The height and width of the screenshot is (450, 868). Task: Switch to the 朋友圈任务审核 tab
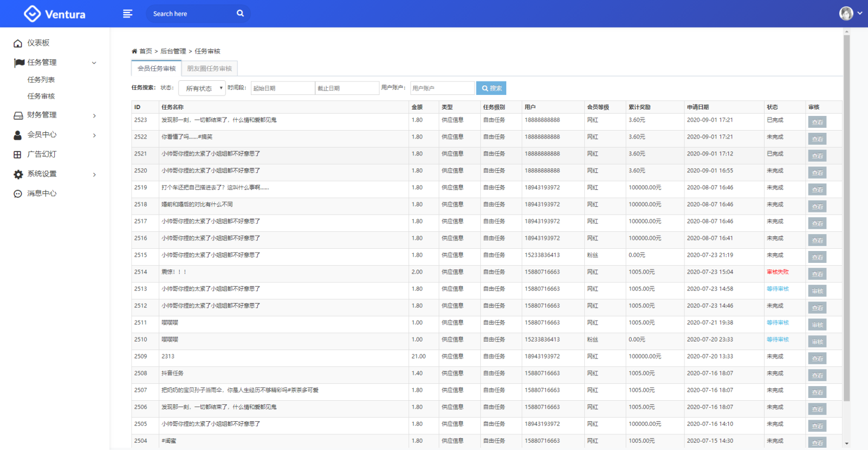[210, 69]
